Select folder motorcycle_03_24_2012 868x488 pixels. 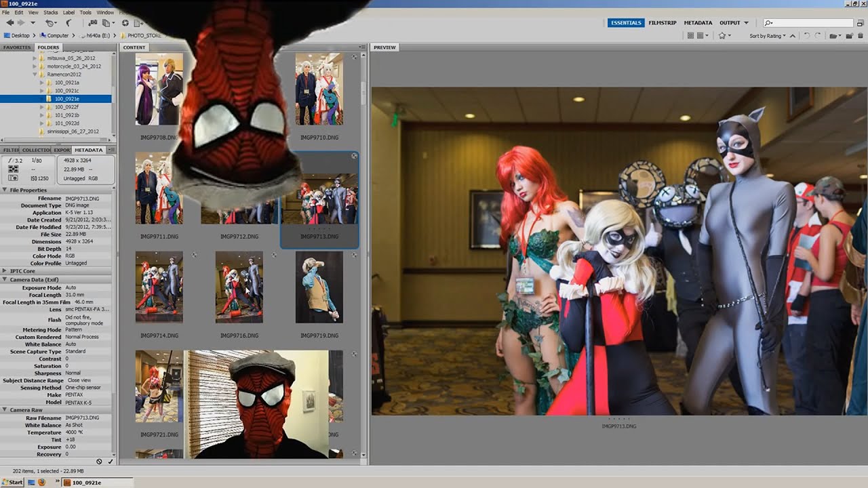(74, 66)
